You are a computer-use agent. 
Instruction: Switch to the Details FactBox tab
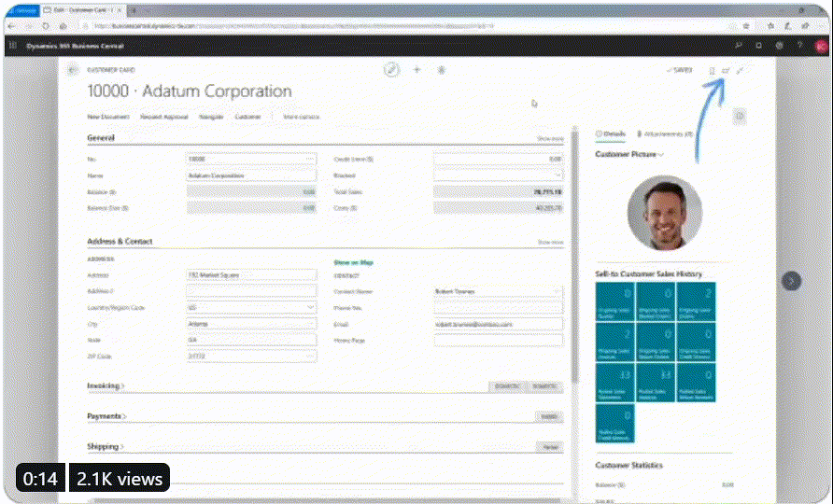[611, 133]
